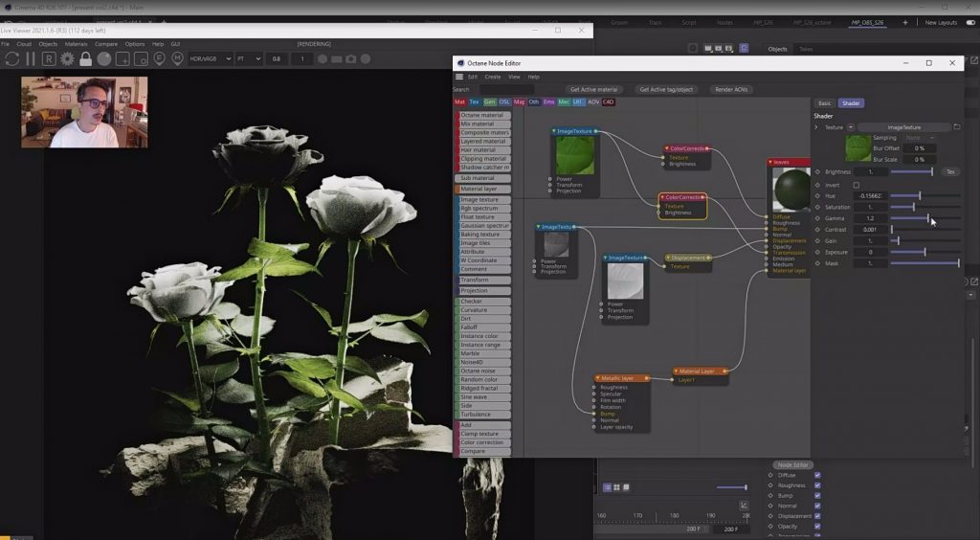The image size is (980, 540).
Task: Open the Create menu in Node Editor
Action: (x=493, y=77)
